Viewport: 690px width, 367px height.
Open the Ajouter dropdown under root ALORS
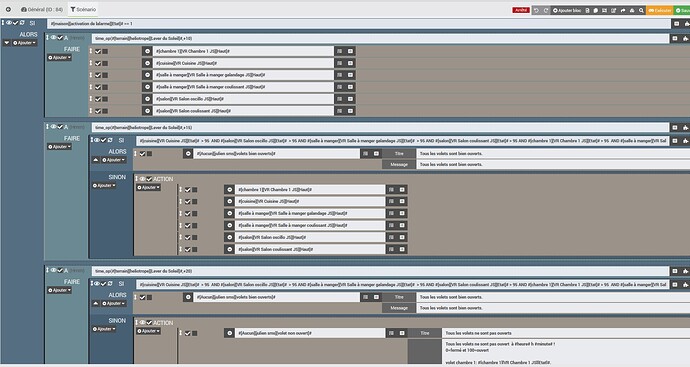(25, 43)
